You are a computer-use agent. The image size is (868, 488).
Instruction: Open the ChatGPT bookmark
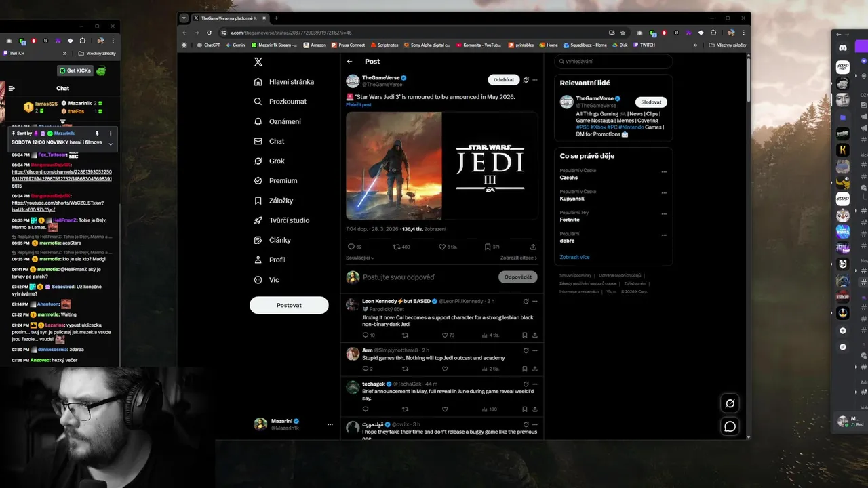coord(208,45)
